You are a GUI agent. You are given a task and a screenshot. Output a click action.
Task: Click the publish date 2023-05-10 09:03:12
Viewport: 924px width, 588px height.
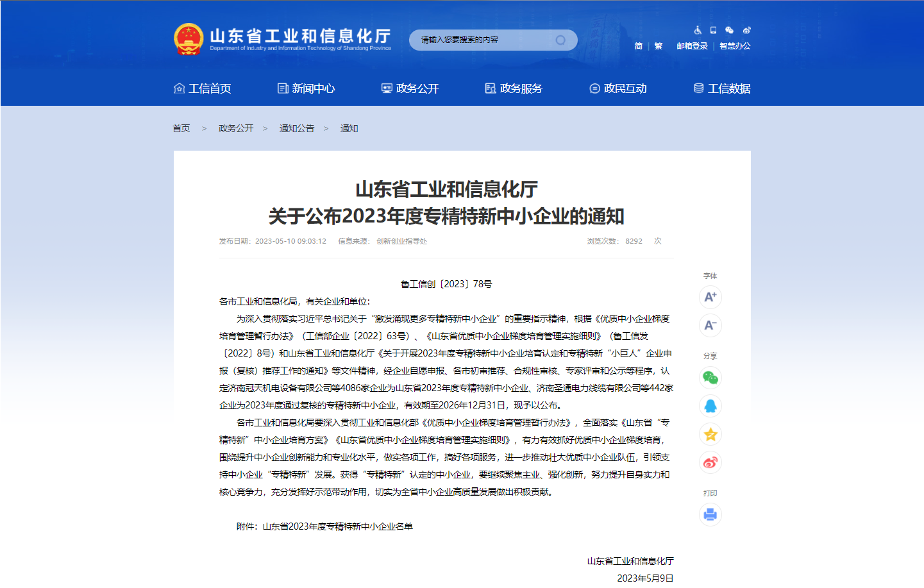pyautogui.click(x=290, y=241)
